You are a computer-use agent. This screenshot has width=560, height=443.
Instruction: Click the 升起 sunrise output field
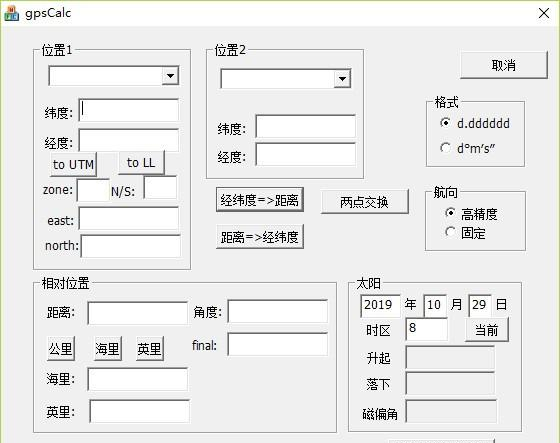pos(450,357)
